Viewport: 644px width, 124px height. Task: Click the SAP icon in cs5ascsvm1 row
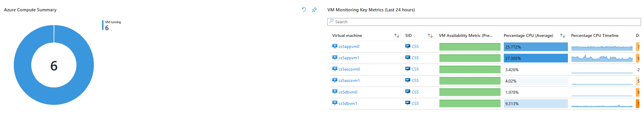coord(408,80)
